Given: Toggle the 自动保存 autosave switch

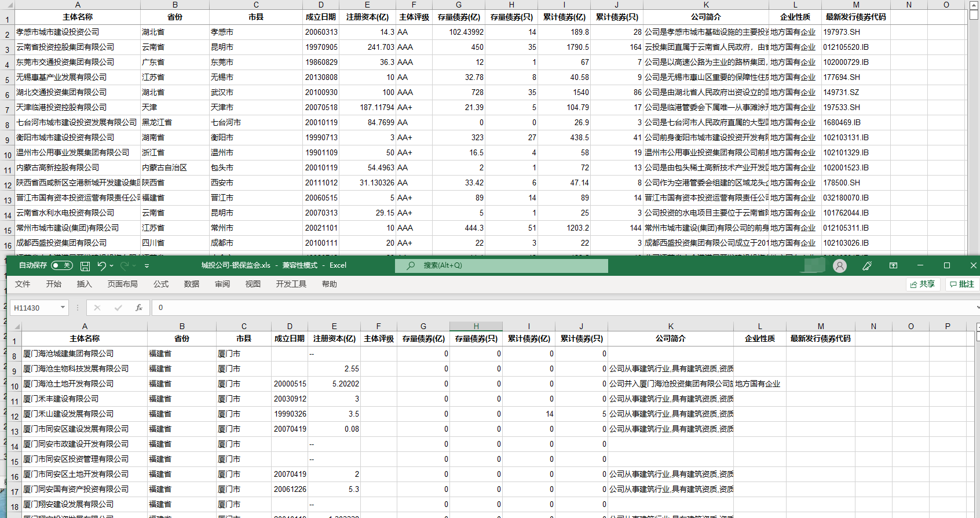Looking at the screenshot, I should (x=62, y=265).
